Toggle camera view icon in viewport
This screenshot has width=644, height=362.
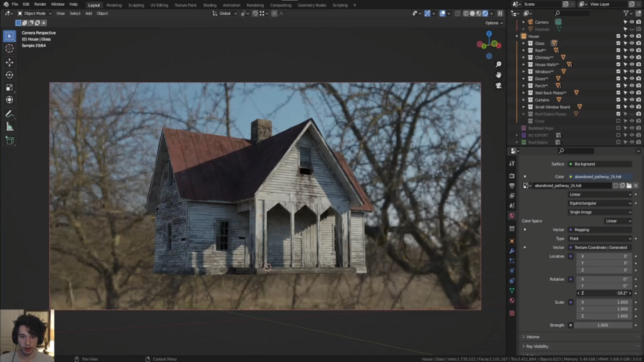[498, 85]
